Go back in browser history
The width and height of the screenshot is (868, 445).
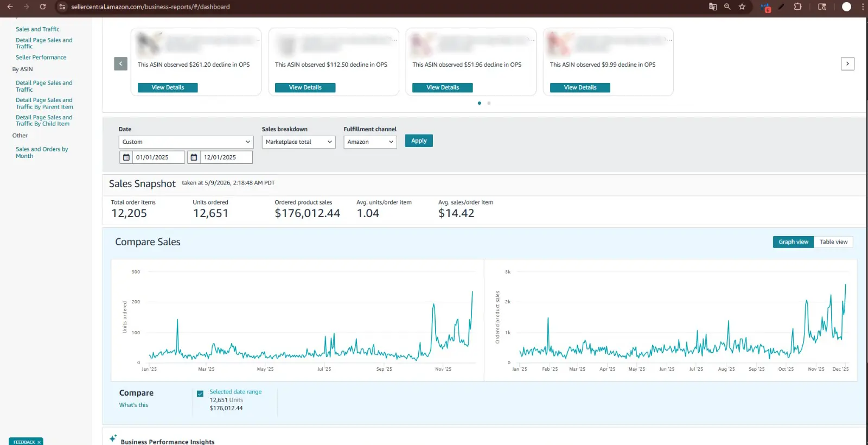(x=10, y=7)
